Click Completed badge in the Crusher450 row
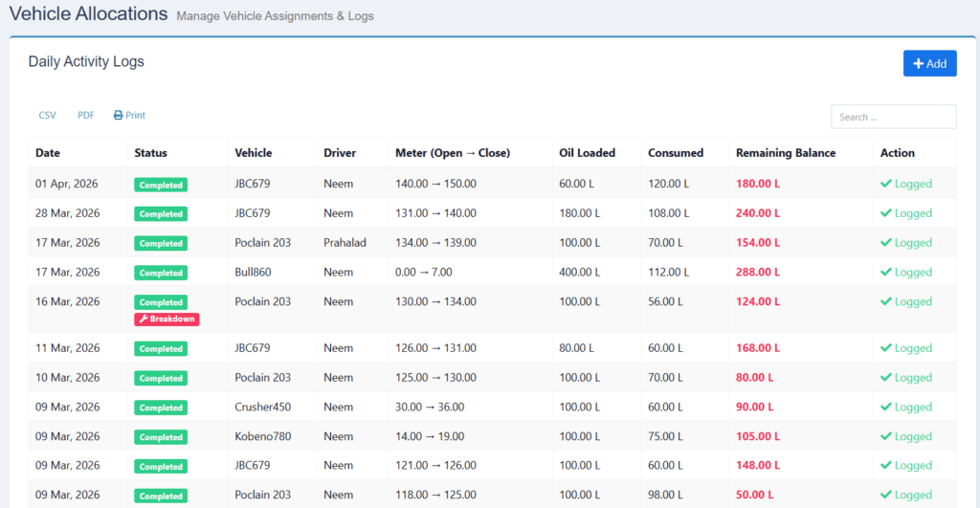 click(x=161, y=408)
